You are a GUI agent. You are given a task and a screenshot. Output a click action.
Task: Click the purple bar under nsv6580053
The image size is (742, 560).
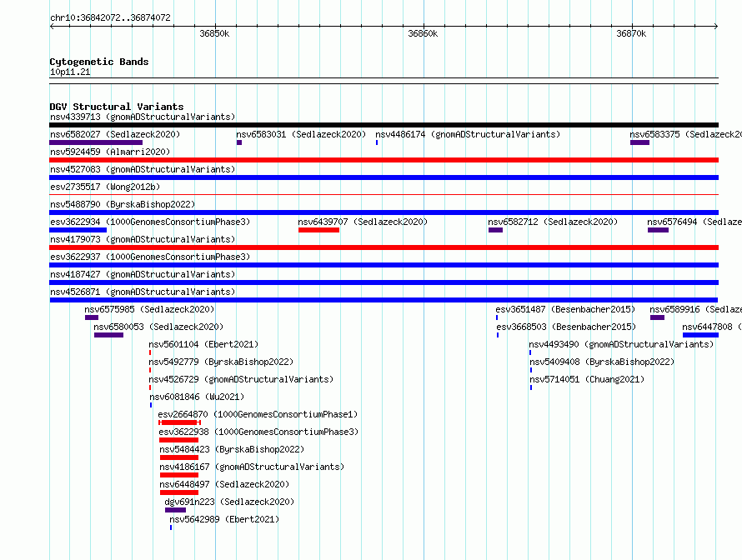point(108,335)
